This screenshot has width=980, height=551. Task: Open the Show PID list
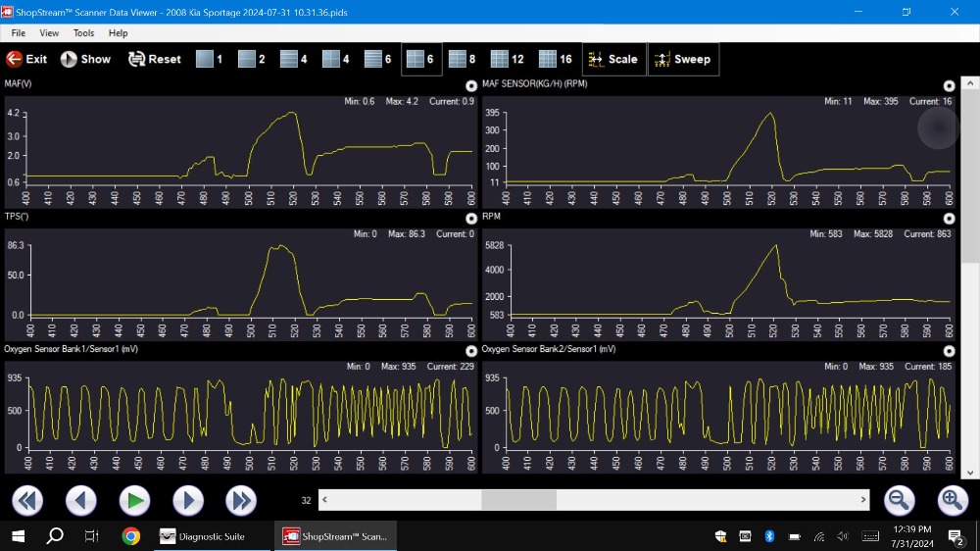tap(85, 59)
